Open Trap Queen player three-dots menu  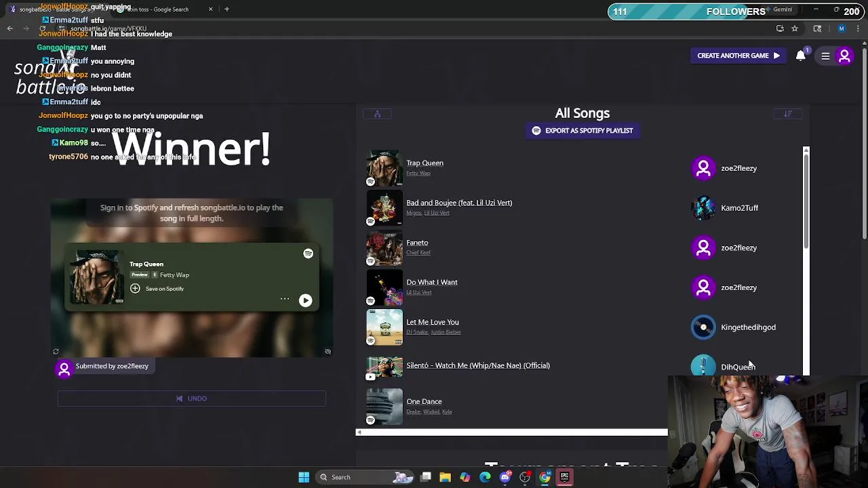click(285, 299)
